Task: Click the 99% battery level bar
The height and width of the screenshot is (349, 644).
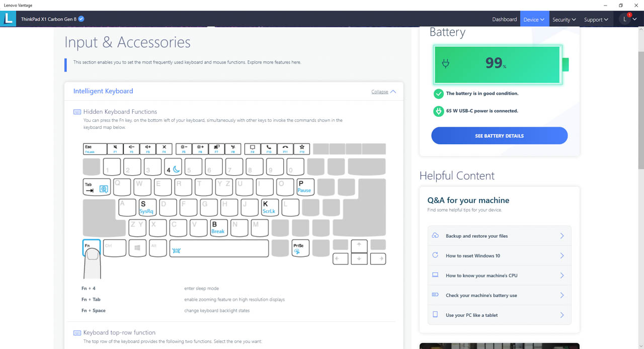Action: coord(497,64)
